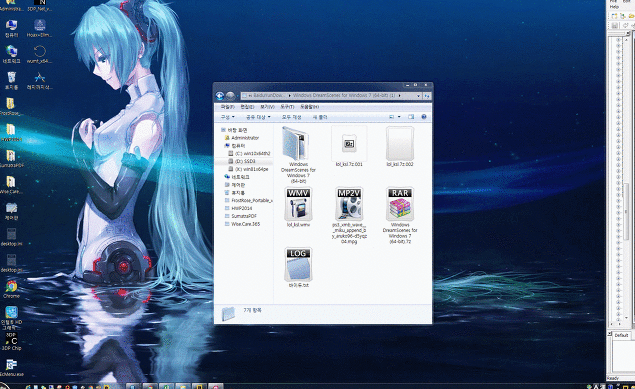Image resolution: width=635 pixels, height=389 pixels.
Task: Select the Windows DreamScenes .7z RAR file
Action: [x=400, y=215]
